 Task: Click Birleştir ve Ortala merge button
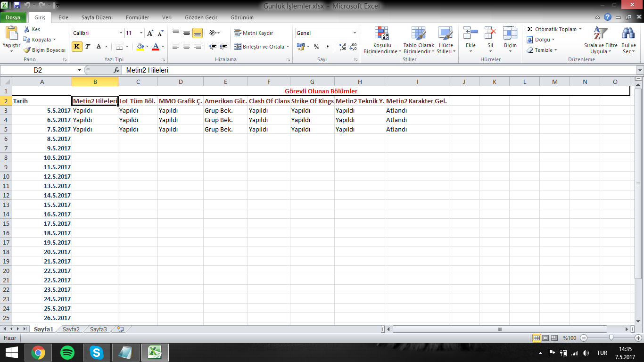click(x=261, y=47)
